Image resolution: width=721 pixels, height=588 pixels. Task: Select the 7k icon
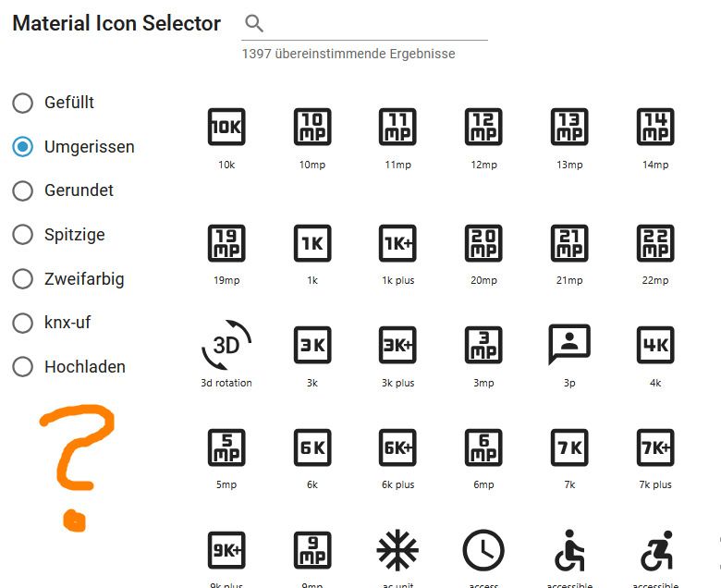click(x=569, y=447)
